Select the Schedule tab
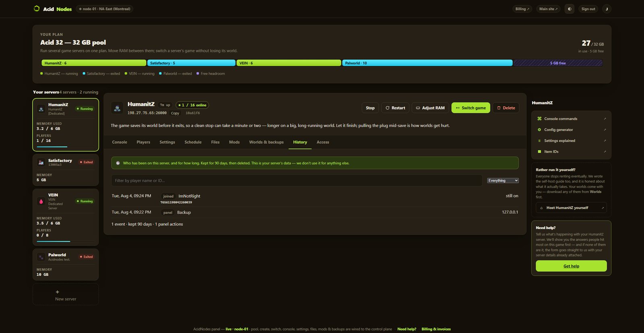 193,142
